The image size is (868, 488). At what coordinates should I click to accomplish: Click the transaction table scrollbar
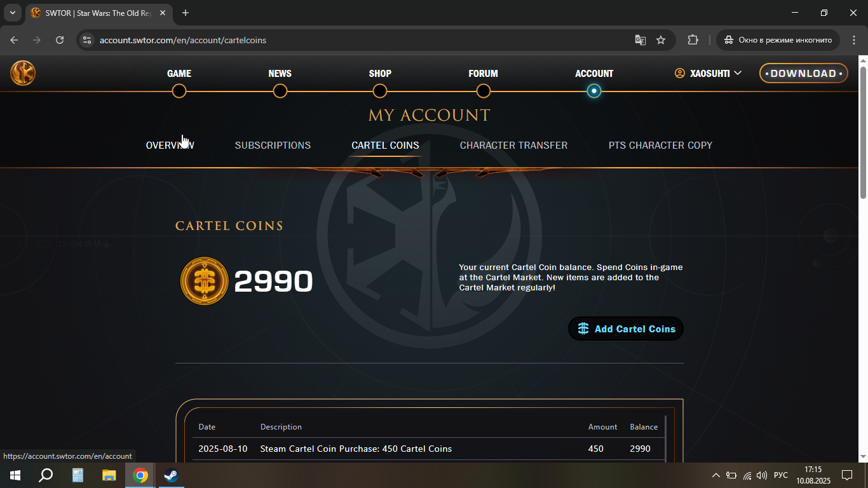(665, 438)
